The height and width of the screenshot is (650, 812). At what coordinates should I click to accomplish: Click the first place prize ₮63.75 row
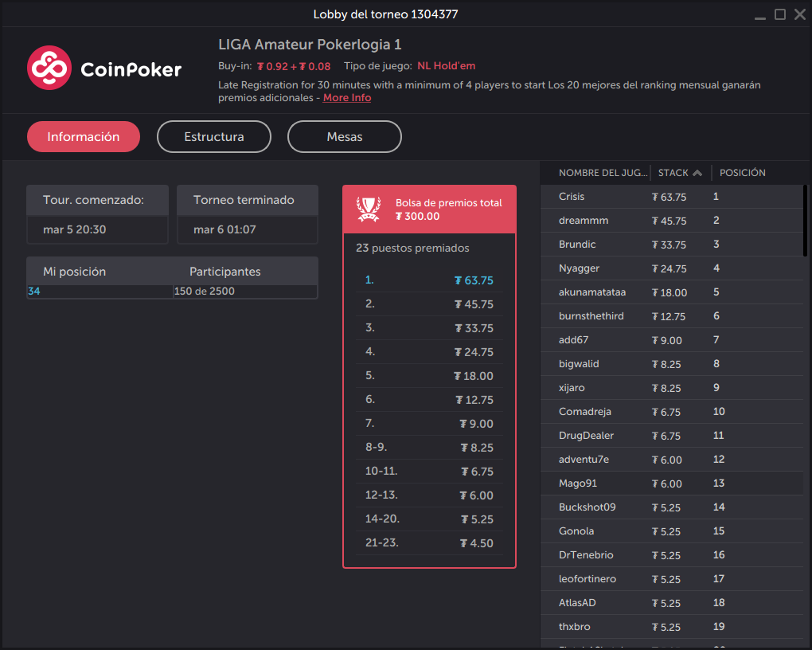click(429, 280)
